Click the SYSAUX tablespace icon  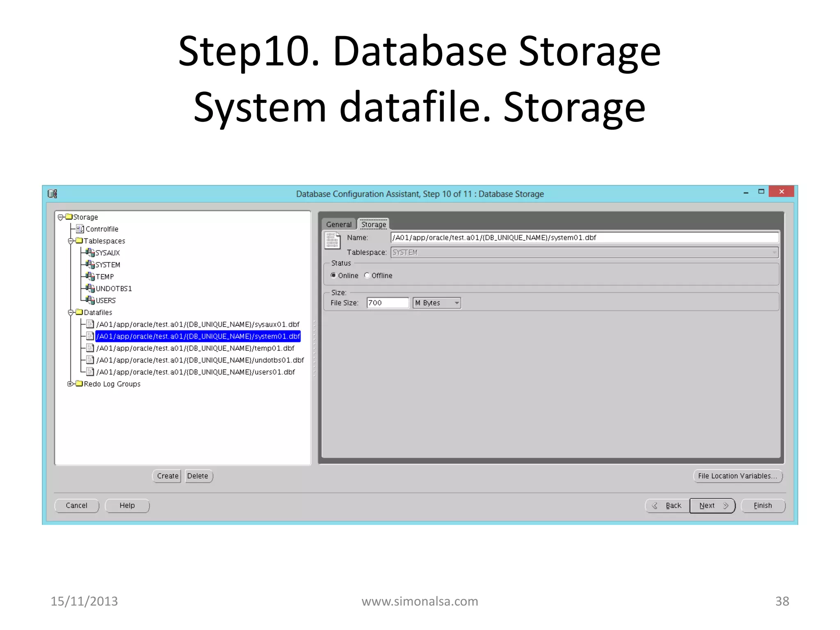coord(90,253)
